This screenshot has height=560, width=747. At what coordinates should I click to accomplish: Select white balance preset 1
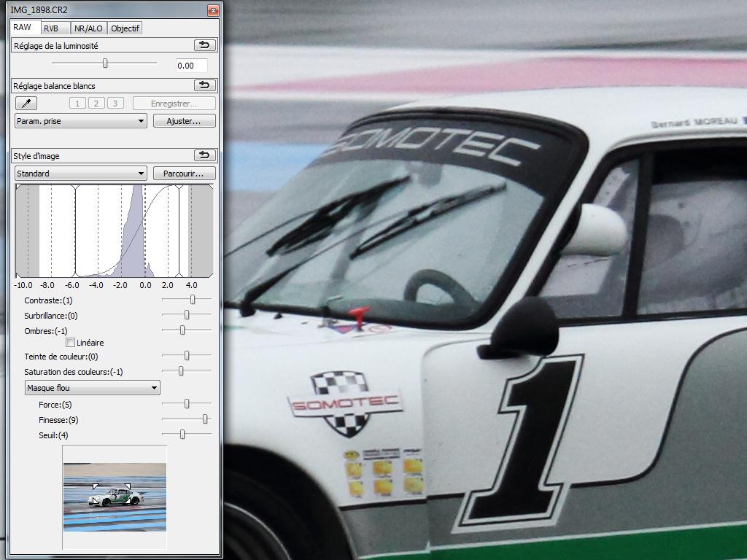tap(77, 104)
